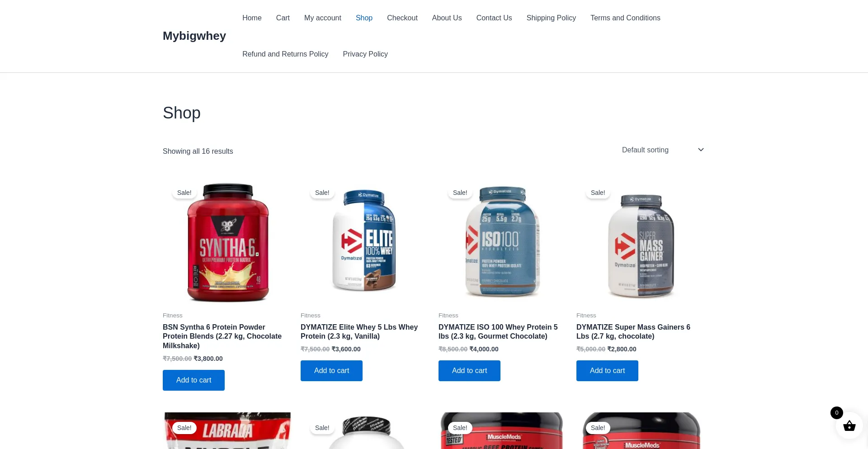The image size is (868, 449).
Task: Click the sorting dropdown chevron arrow
Action: 701,150
